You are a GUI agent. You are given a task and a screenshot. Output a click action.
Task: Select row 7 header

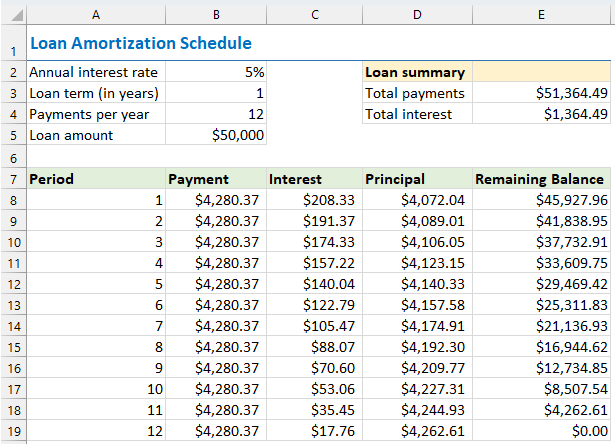[x=12, y=179]
